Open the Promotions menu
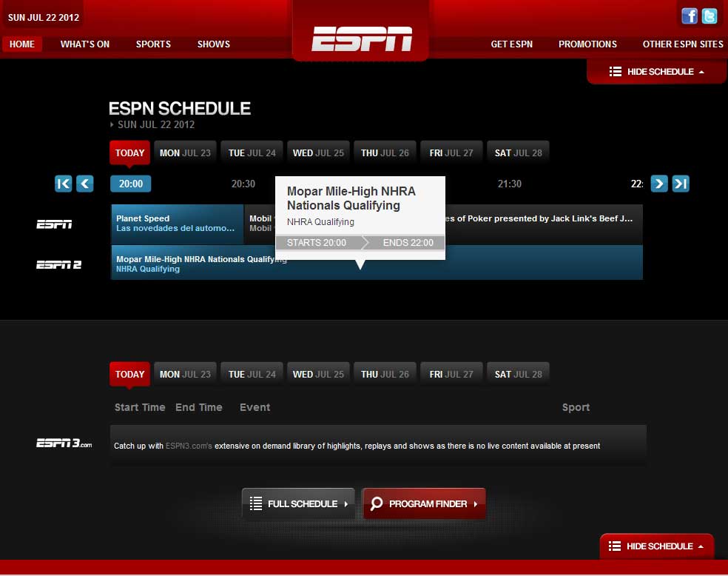Image resolution: width=728 pixels, height=576 pixels. click(x=587, y=44)
